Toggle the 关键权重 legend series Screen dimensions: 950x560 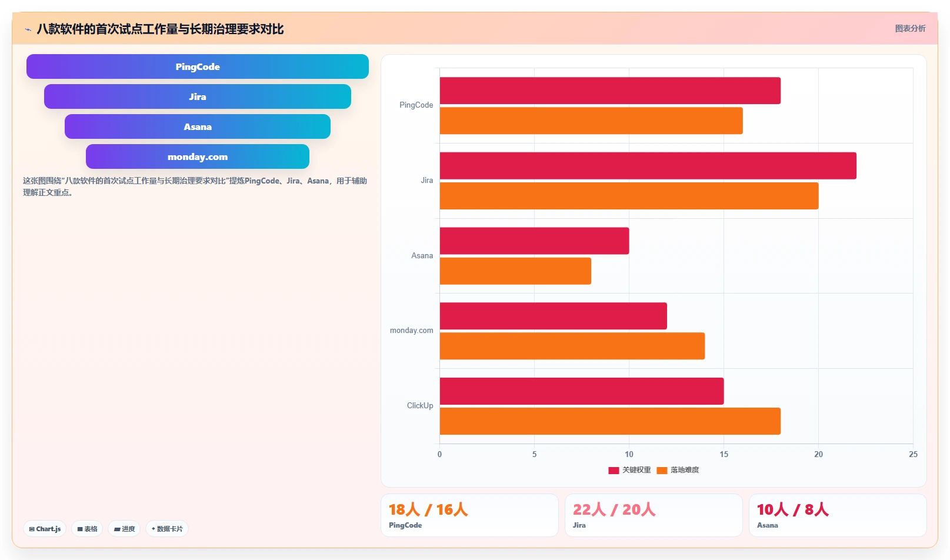click(629, 470)
